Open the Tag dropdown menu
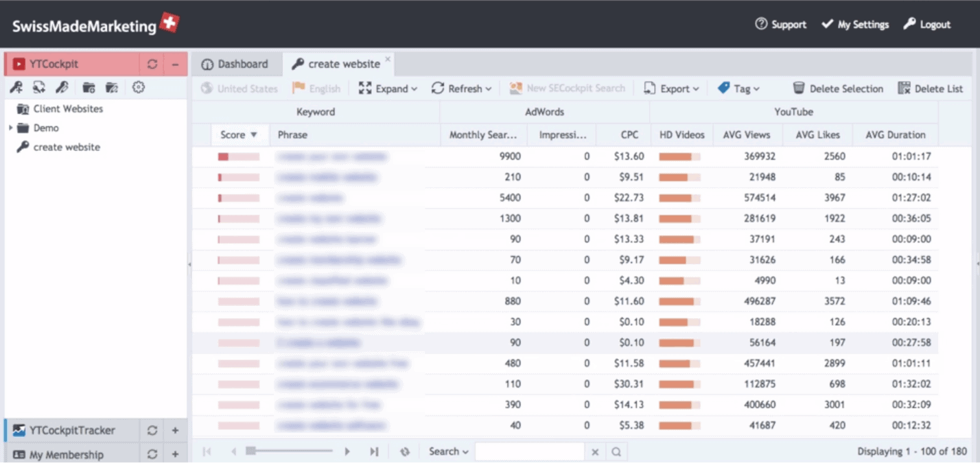Screen dimensions: 980x463 (x=739, y=88)
